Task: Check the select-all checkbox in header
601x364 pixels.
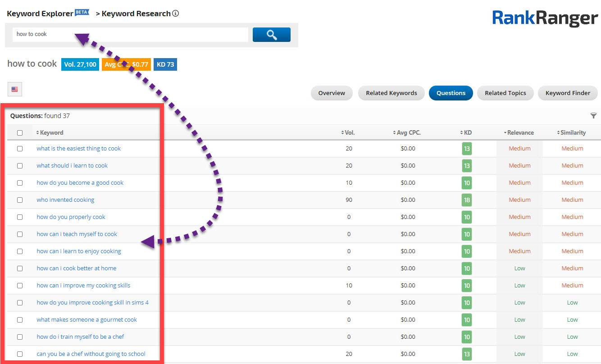Action: pos(20,133)
